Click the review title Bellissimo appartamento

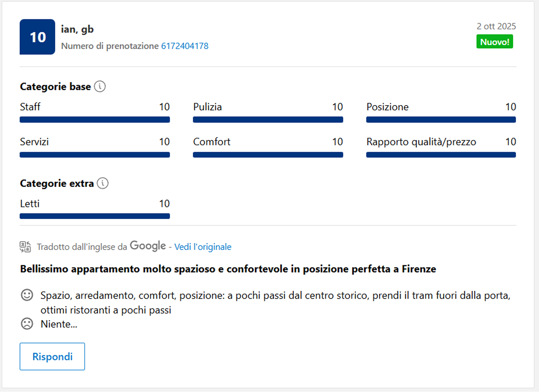coord(228,269)
